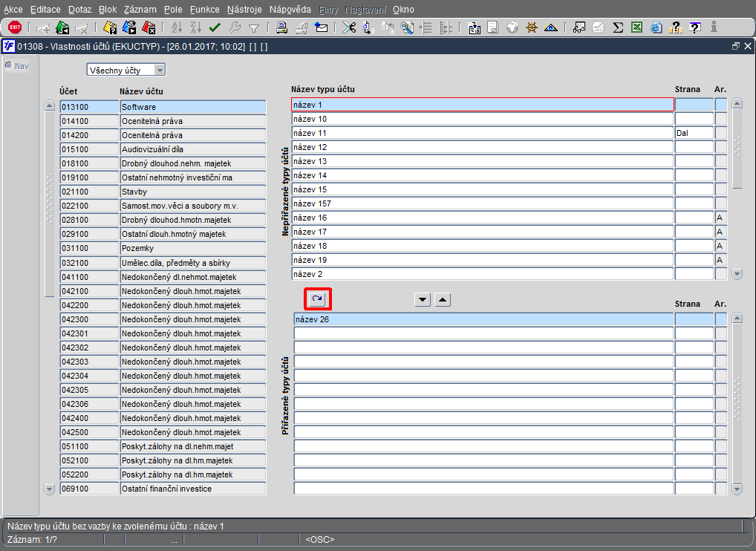Click down arrow of assigned types scrollbar
Screen dimensions: 756x551
737,489
